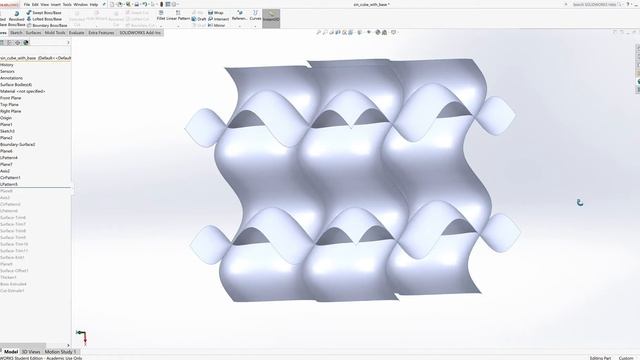Select Origin in feature tree
This screenshot has height=360, width=640.
(6, 118)
